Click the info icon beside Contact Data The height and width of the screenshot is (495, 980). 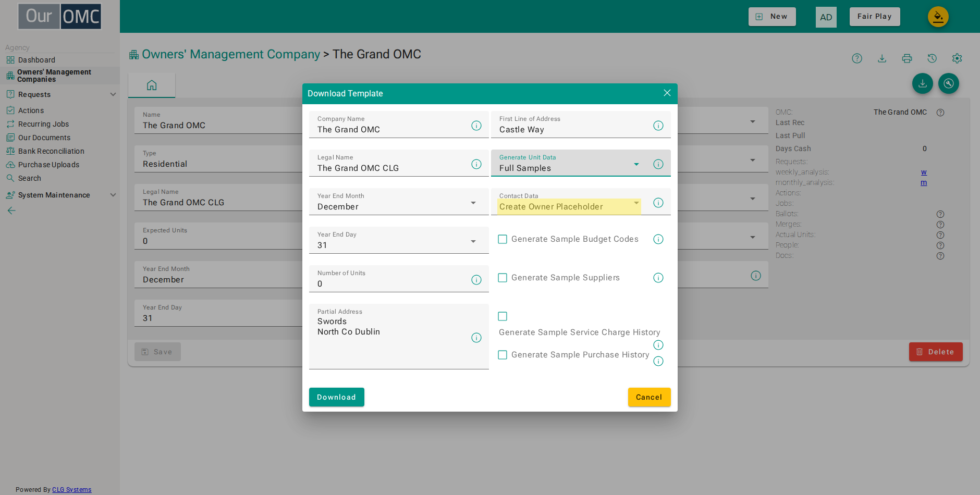[x=658, y=203]
